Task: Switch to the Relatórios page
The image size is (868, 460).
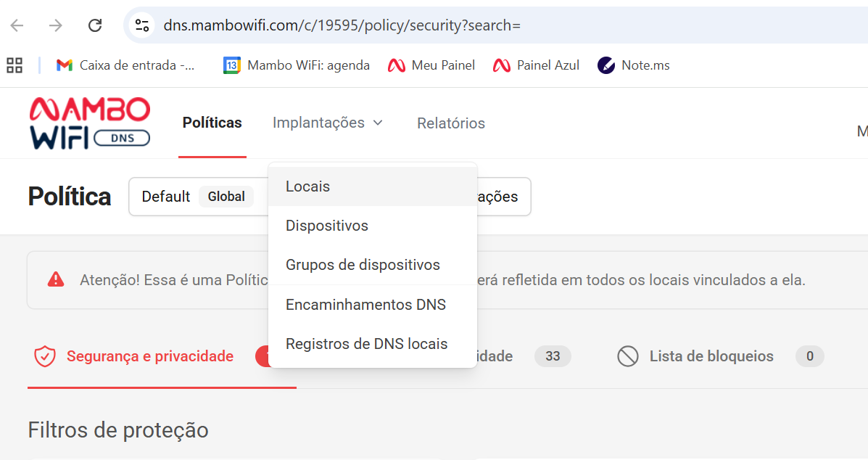Action: 451,123
